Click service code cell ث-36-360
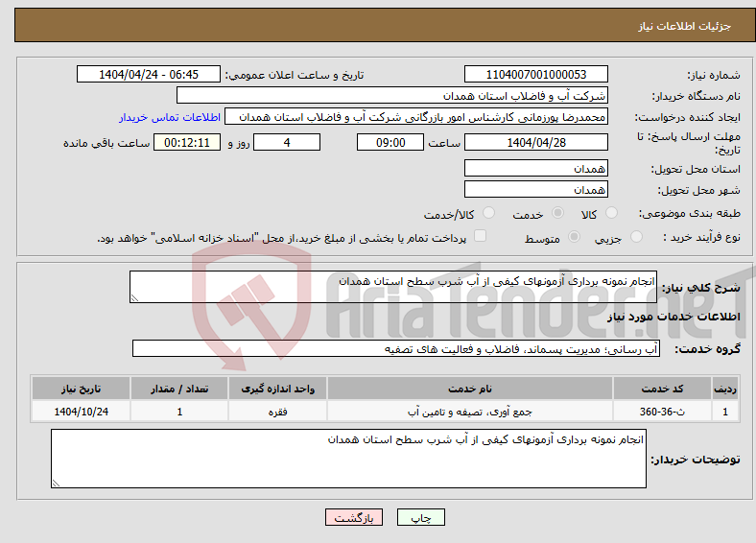The image size is (756, 543). click(663, 412)
